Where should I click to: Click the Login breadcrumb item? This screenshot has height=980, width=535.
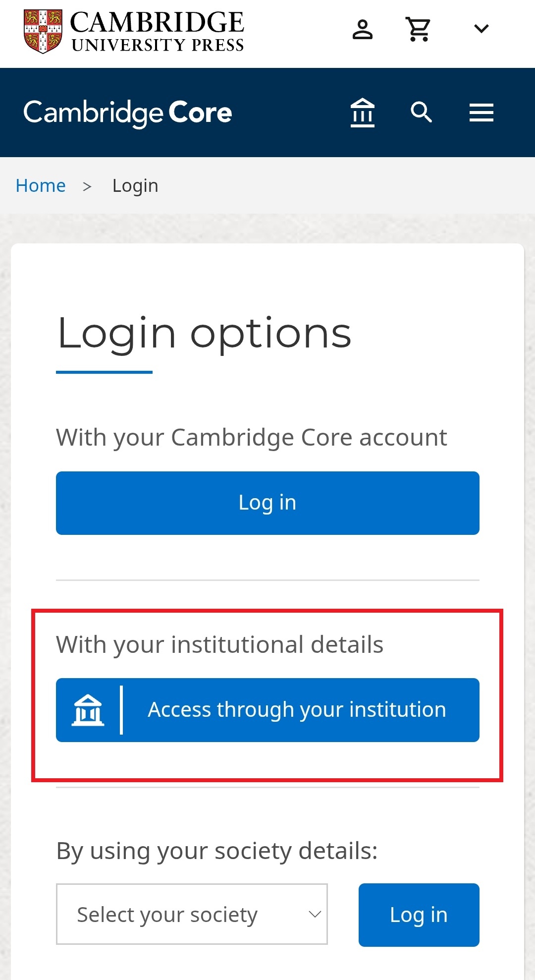[x=135, y=186]
